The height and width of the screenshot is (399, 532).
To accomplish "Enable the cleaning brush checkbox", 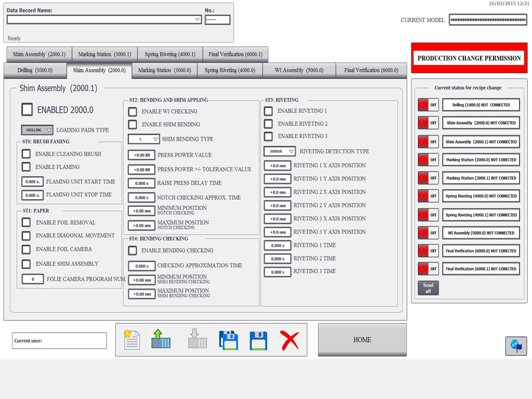I will point(26,154).
